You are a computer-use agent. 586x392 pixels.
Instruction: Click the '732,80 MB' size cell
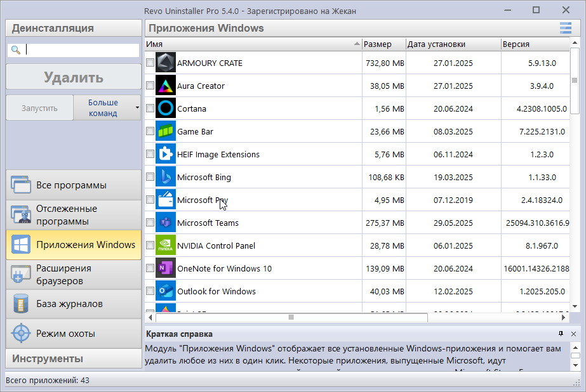pos(385,63)
